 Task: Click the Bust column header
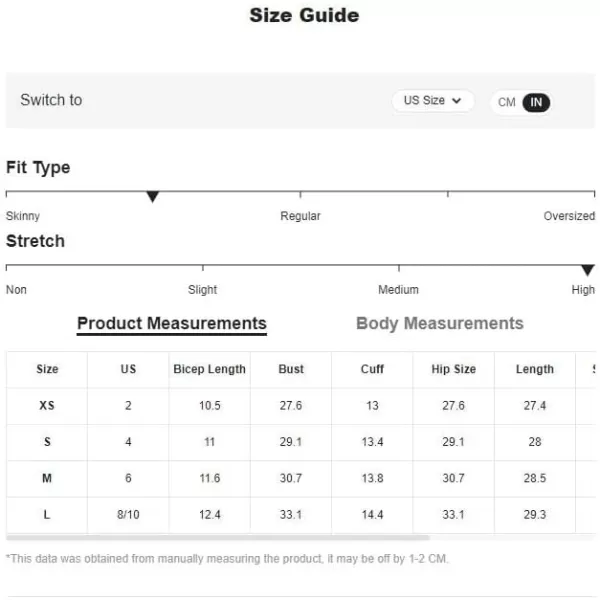pyautogui.click(x=291, y=369)
